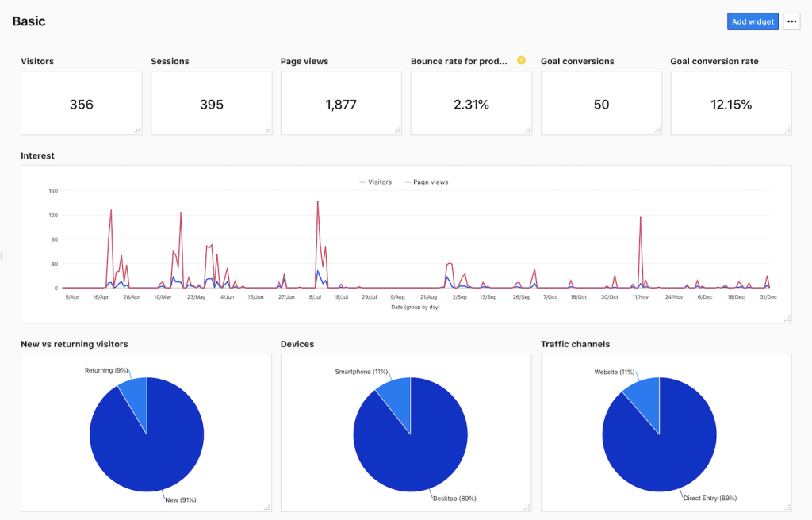
Task: Click the Direct Entry (89%) pie label
Action: [x=710, y=498]
